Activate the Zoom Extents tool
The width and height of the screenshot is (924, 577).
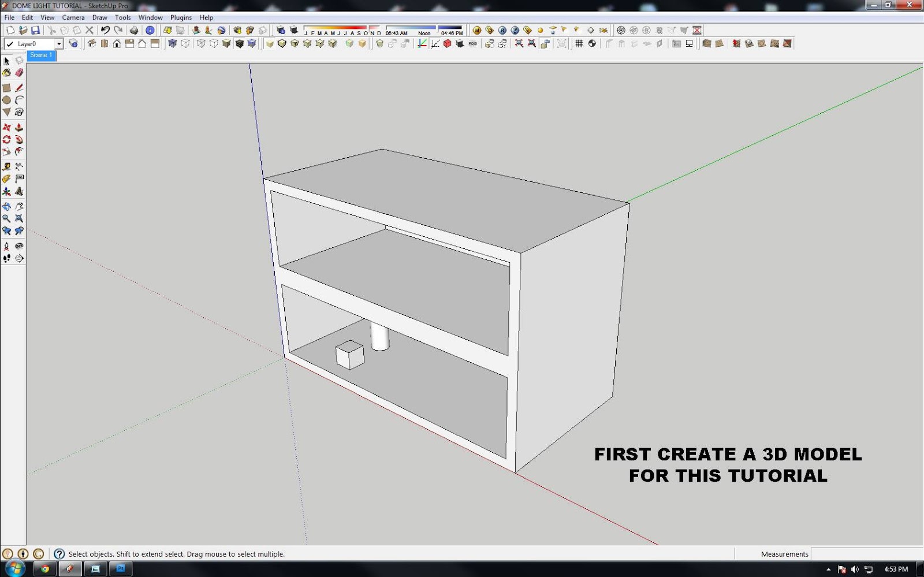19,218
